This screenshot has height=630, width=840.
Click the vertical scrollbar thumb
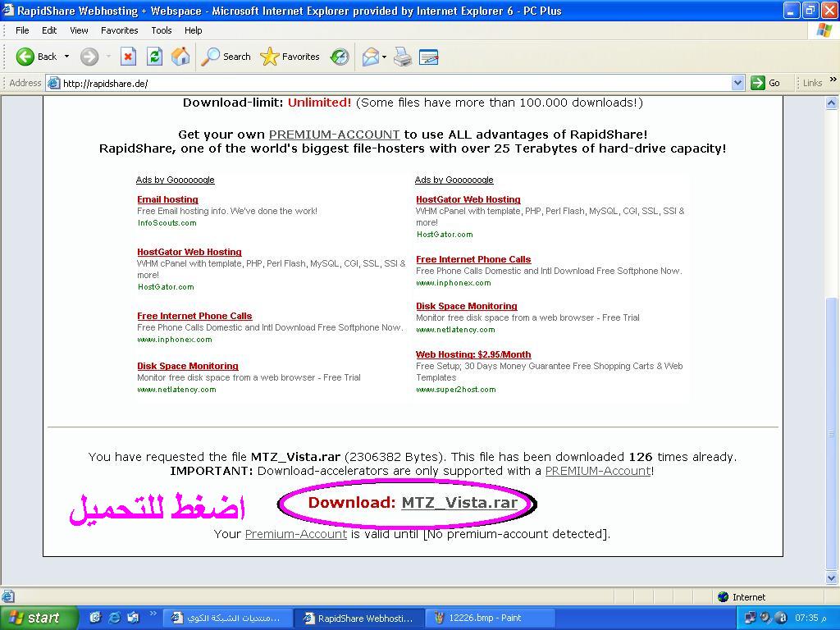pos(832,434)
